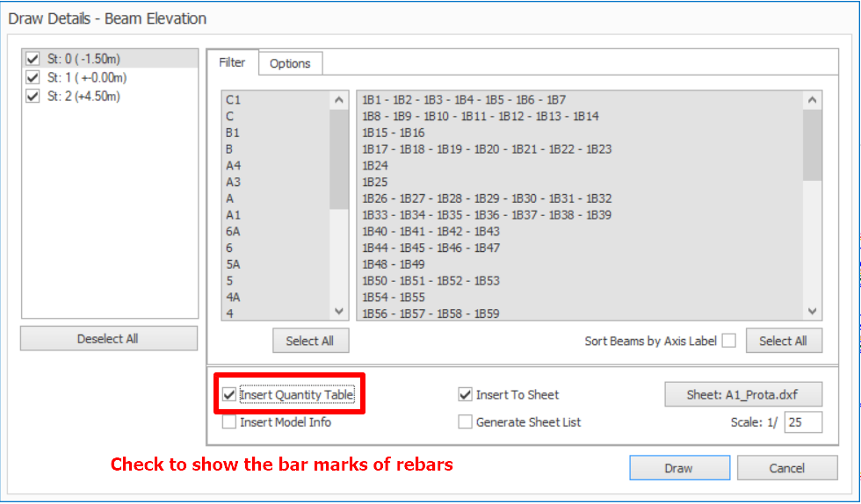Screen dimensions: 861x504
Task: Click the Scale value input field
Action: (x=803, y=422)
